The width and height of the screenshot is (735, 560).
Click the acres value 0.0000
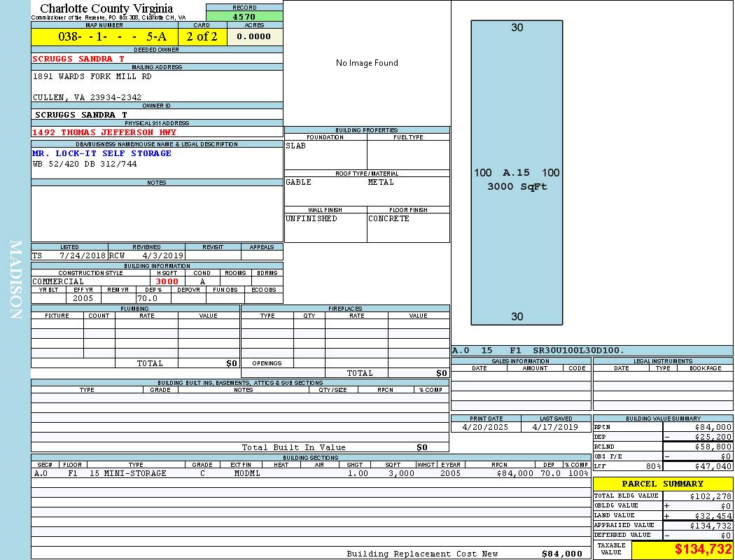coord(253,36)
